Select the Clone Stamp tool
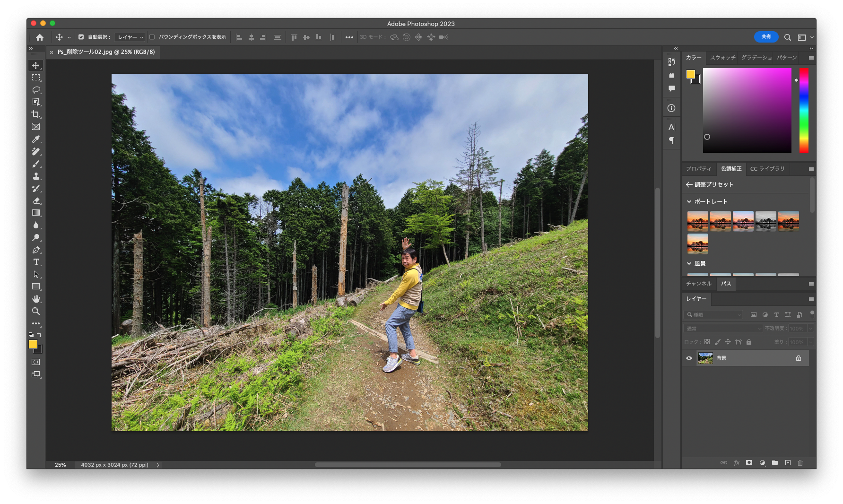 [36, 176]
